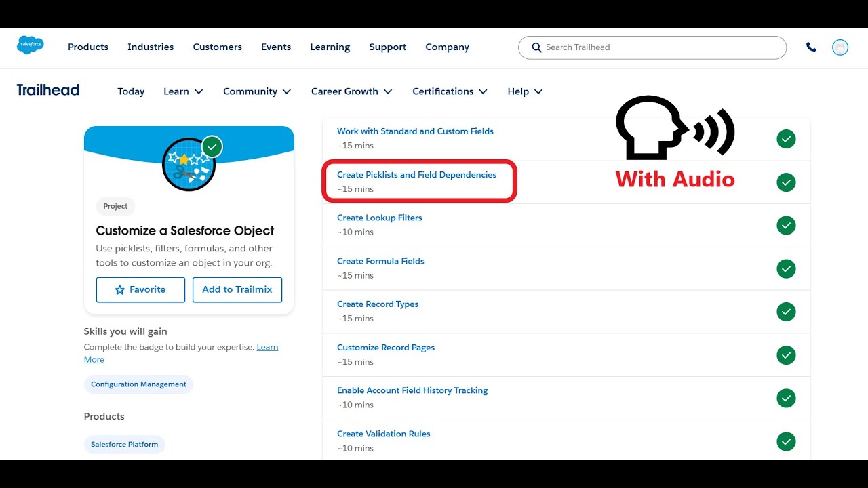The height and width of the screenshot is (488, 868).
Task: Click the Customize a Salesforce Object title
Action: [x=185, y=230]
